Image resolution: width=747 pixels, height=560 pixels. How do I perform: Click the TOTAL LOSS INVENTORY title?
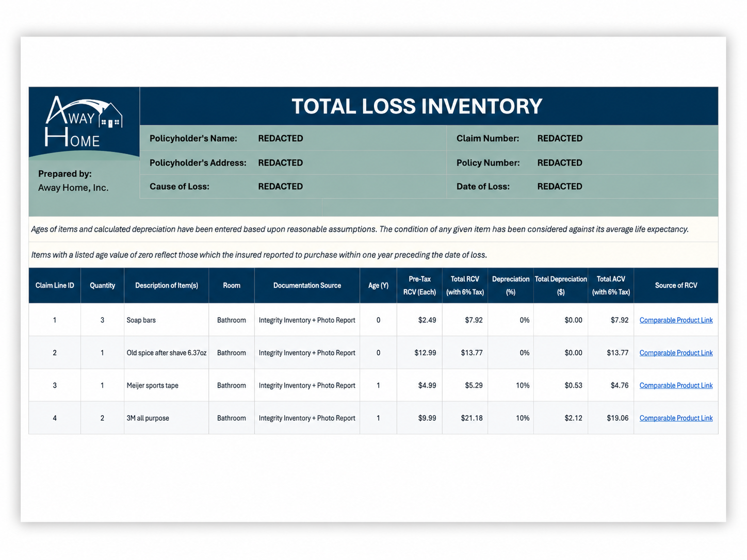click(417, 106)
